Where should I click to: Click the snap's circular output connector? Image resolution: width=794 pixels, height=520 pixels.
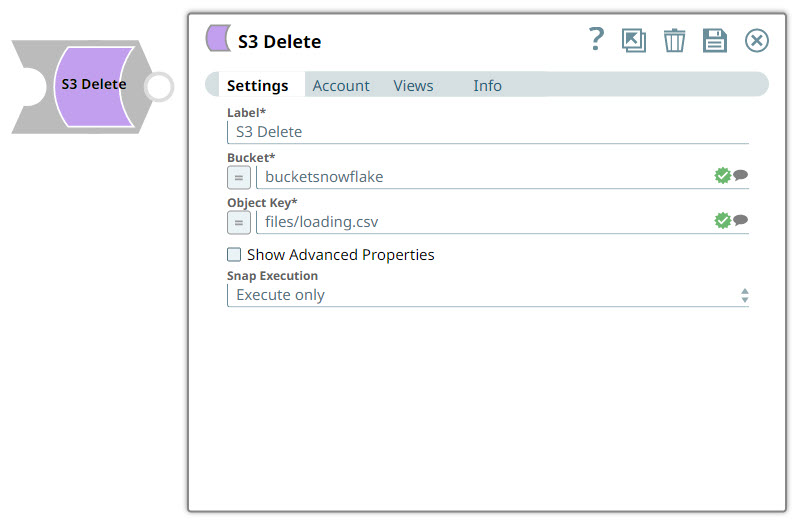pyautogui.click(x=158, y=87)
